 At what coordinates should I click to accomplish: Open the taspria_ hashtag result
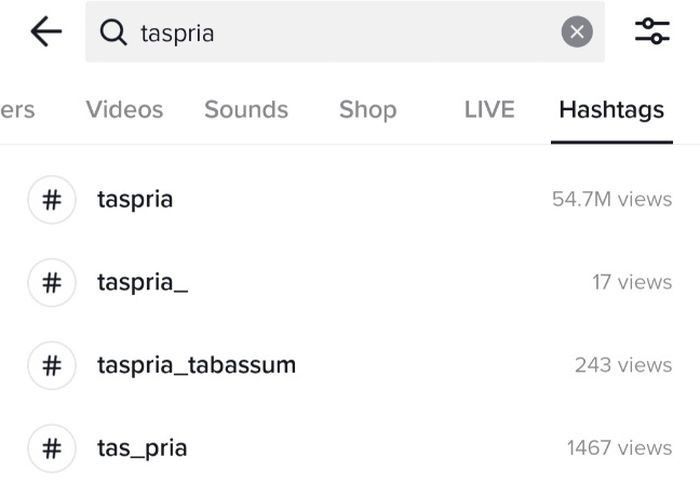coord(142,282)
